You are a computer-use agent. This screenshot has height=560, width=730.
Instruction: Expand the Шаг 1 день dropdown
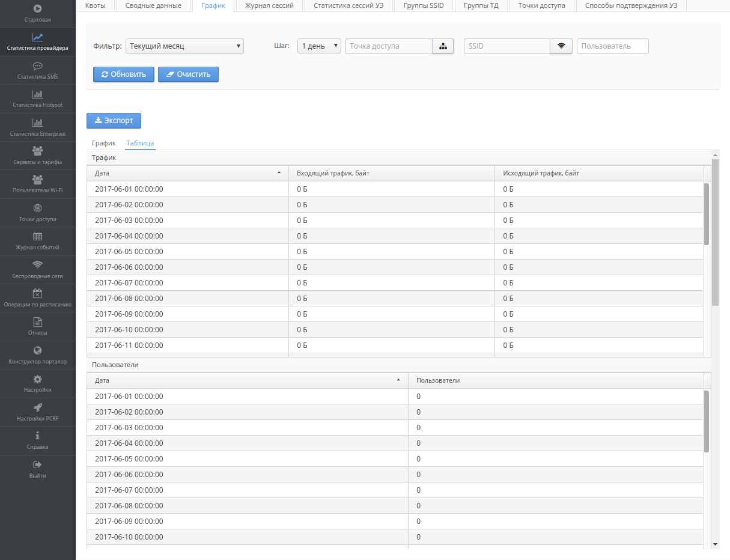tap(319, 46)
